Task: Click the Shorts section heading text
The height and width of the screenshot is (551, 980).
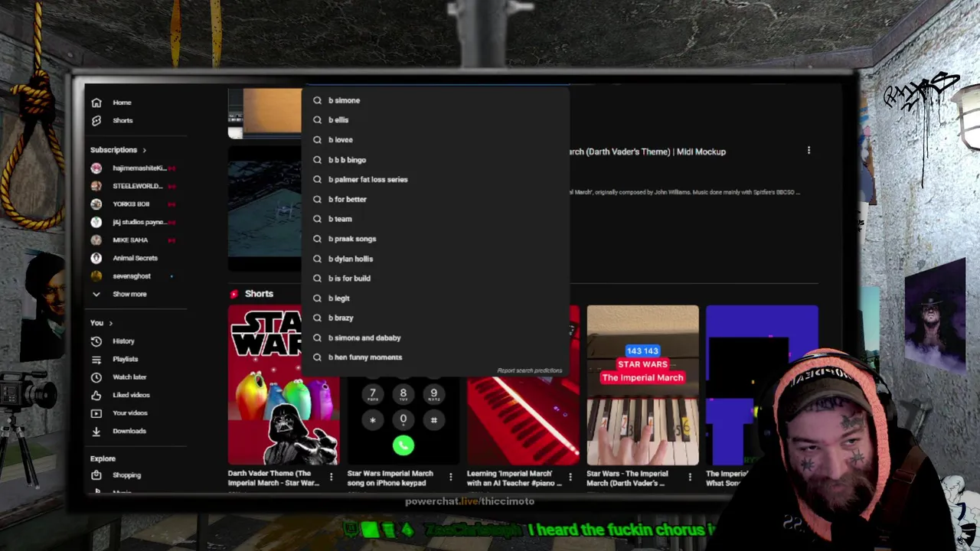Action: 259,294
